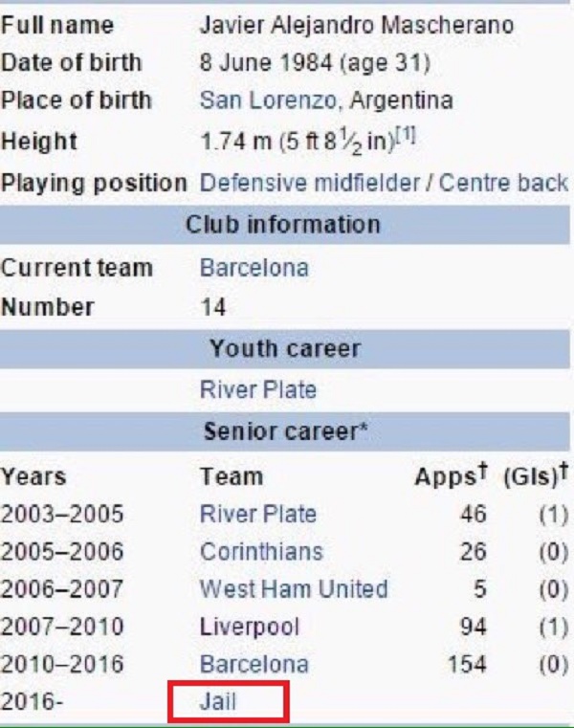Click River Plate in the 2003–2005 row
The width and height of the screenshot is (574, 728).
[x=258, y=514]
